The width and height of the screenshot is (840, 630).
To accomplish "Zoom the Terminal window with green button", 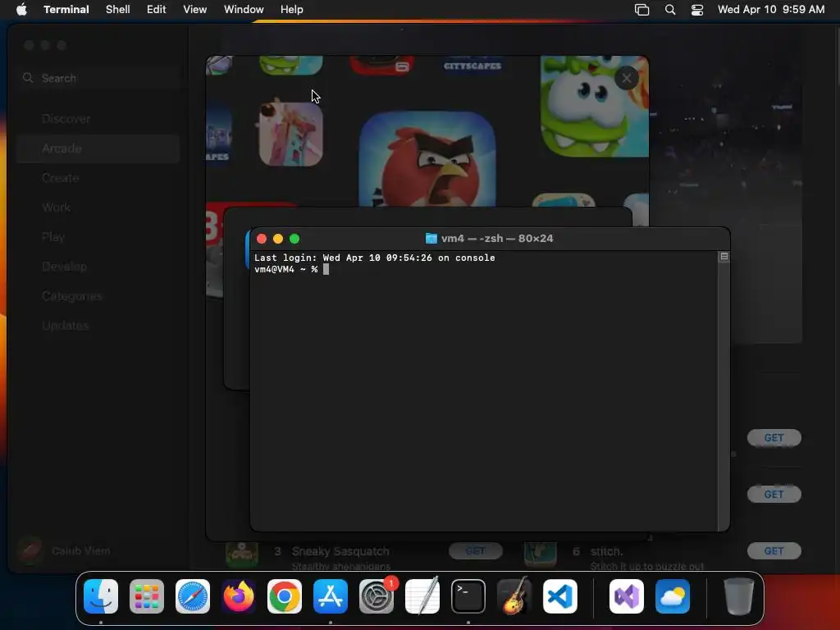I will tap(294, 239).
